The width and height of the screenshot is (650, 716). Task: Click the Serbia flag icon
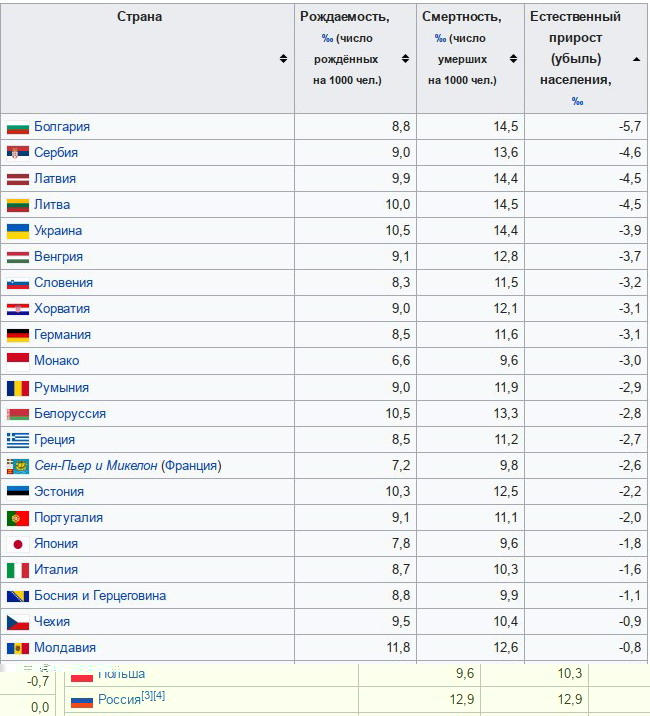pyautogui.click(x=17, y=153)
